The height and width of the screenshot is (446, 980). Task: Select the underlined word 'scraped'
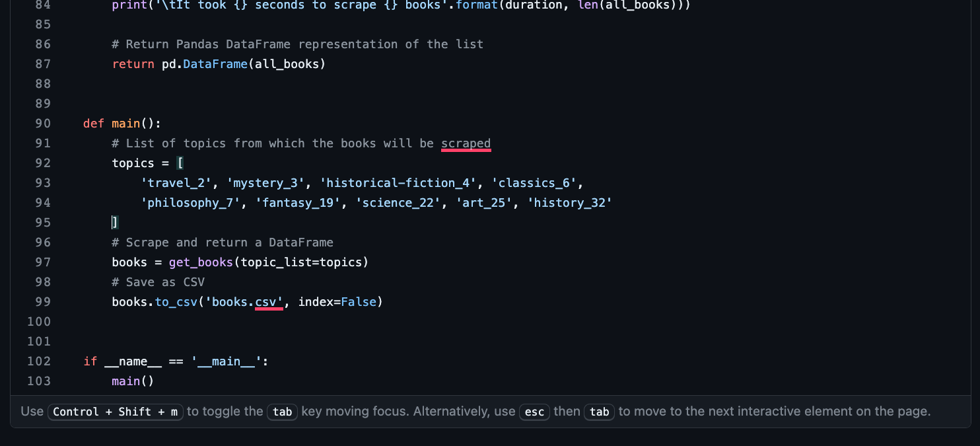point(466,143)
